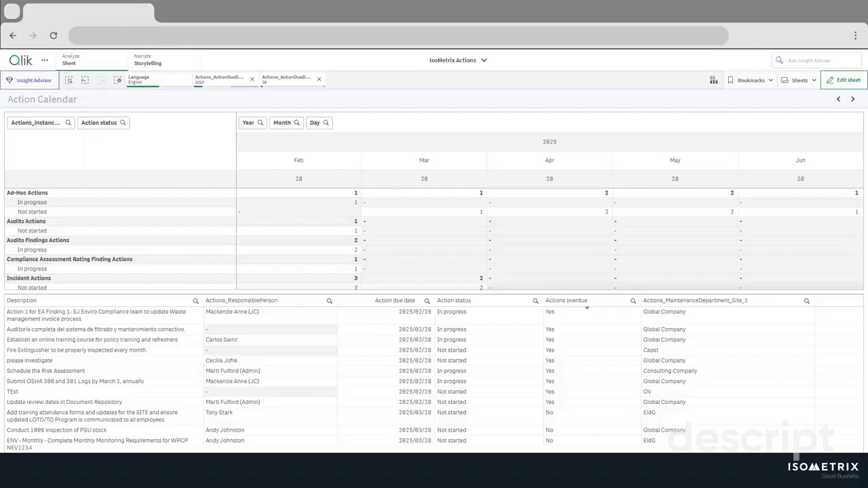Search the Action due date column
868x488 pixels.
tap(427, 301)
